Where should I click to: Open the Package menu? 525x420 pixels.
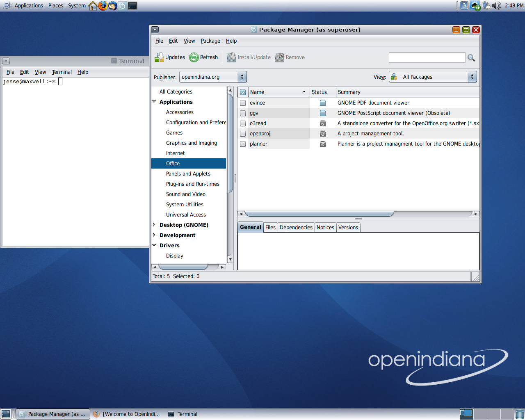[x=210, y=41]
